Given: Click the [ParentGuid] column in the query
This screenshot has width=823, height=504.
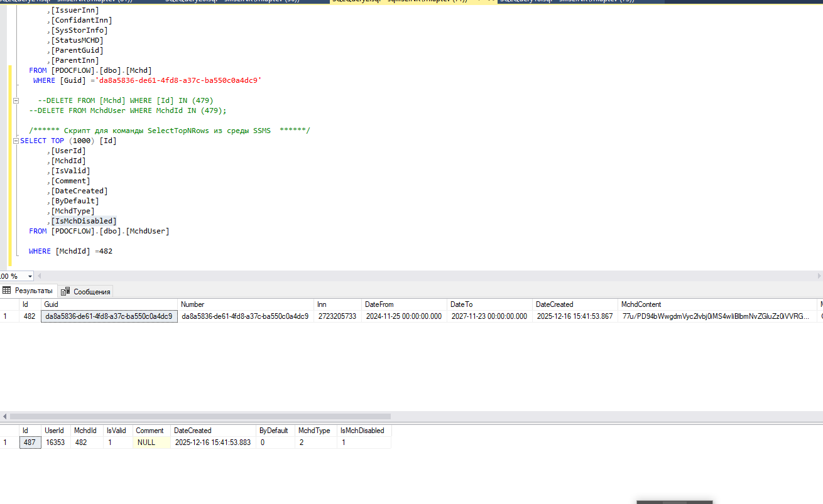Looking at the screenshot, I should tap(77, 50).
